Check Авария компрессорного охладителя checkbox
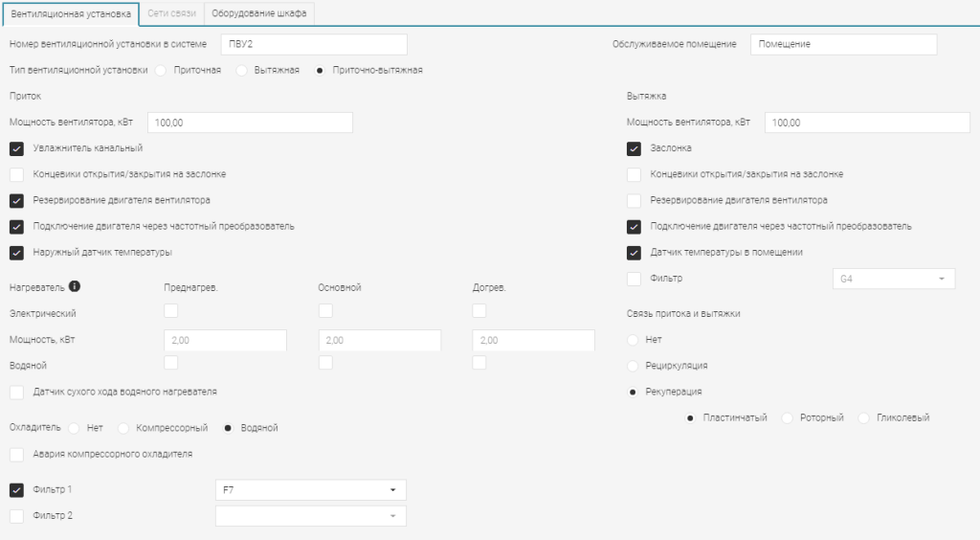The image size is (980, 540). [x=17, y=454]
